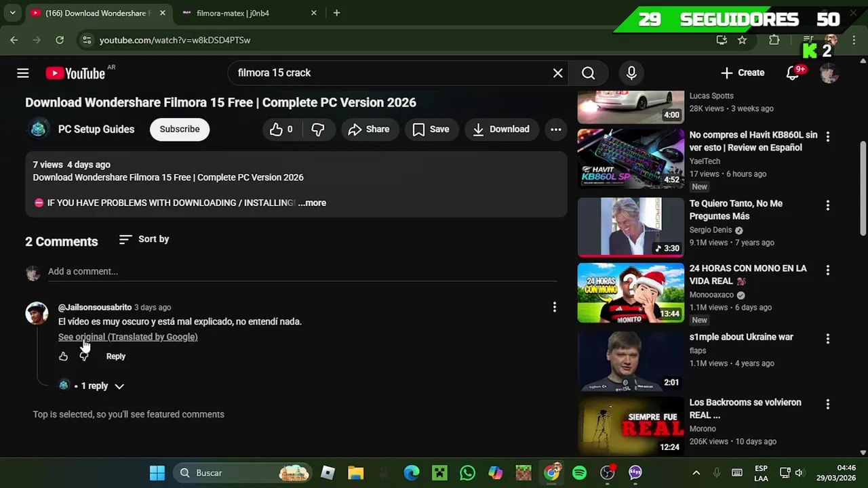Switch to the filmora-matex browser tab
Screen dimensions: 868x488
[249, 13]
